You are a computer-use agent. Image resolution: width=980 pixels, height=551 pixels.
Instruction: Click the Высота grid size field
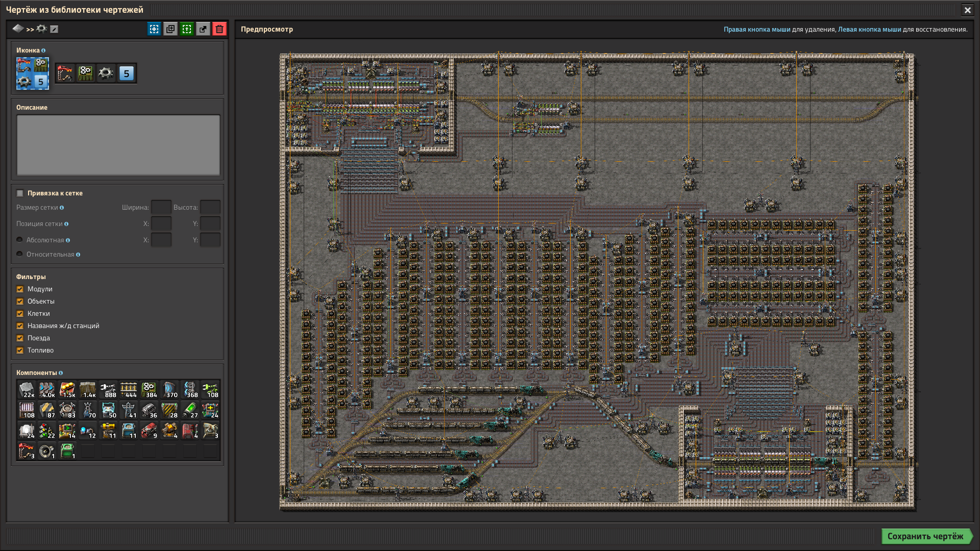pyautogui.click(x=210, y=207)
